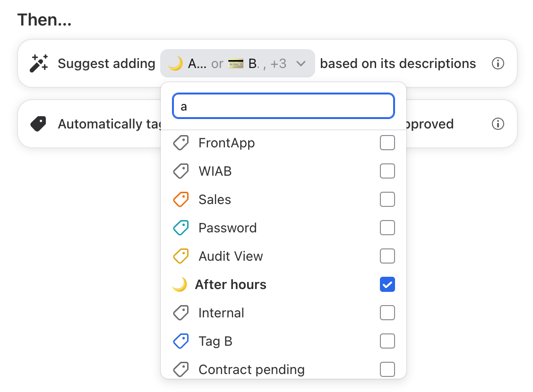Click the orange Sales tag icon
The width and height of the screenshot is (533, 392).
click(181, 199)
